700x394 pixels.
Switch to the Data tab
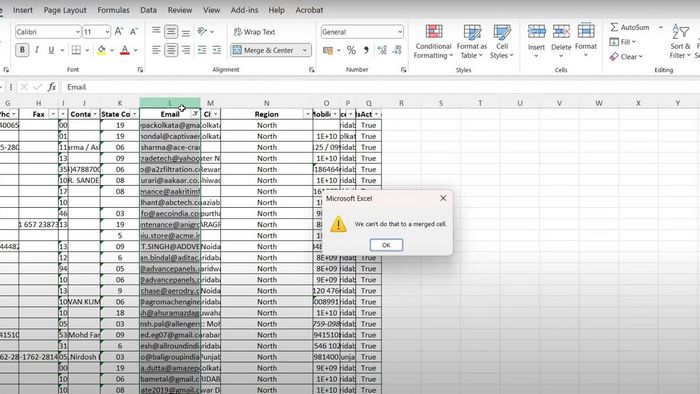coord(148,10)
